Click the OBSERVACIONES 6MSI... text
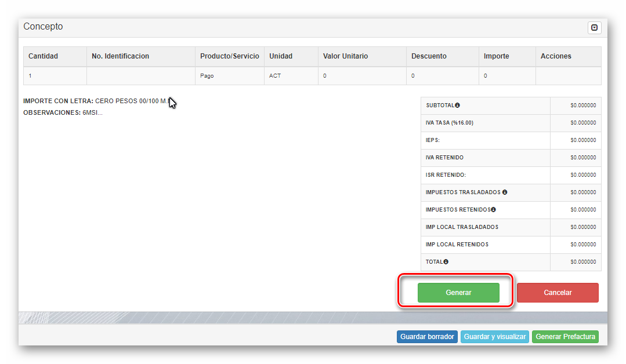 pyautogui.click(x=63, y=112)
